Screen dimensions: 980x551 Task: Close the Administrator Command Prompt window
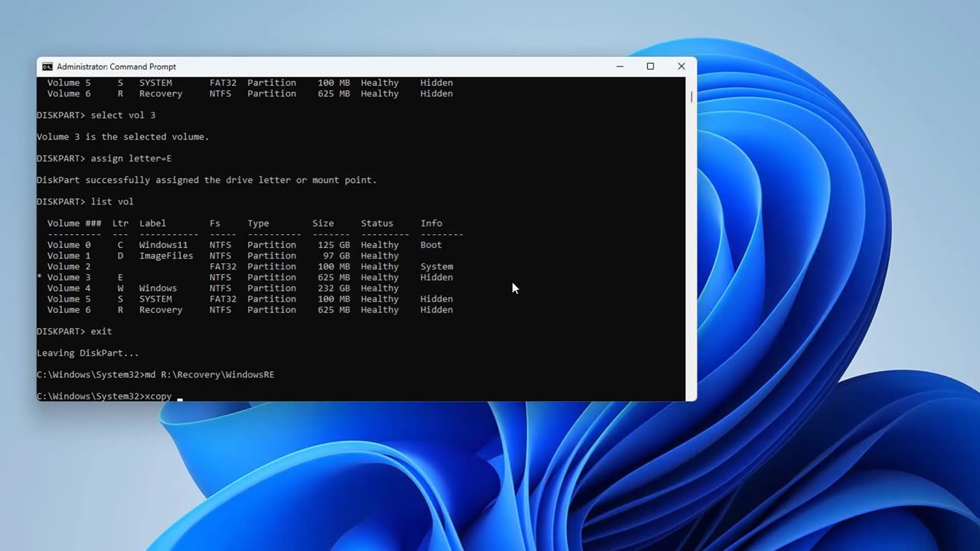pyautogui.click(x=681, y=67)
